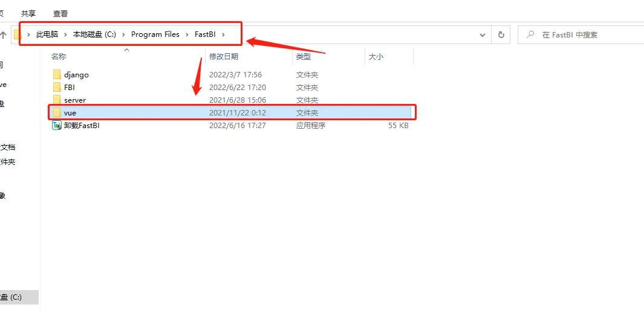Expand the chevron before 此电脑 in path

tap(29, 35)
